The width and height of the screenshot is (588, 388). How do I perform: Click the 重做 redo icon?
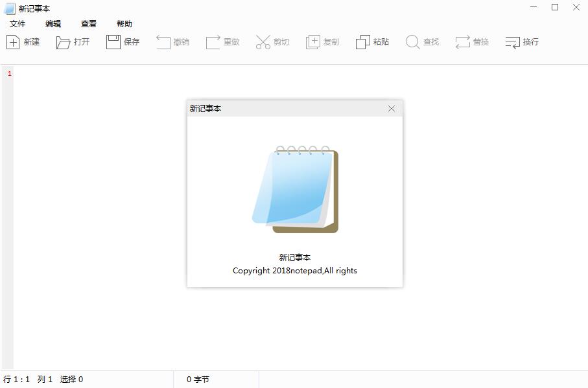click(x=222, y=41)
